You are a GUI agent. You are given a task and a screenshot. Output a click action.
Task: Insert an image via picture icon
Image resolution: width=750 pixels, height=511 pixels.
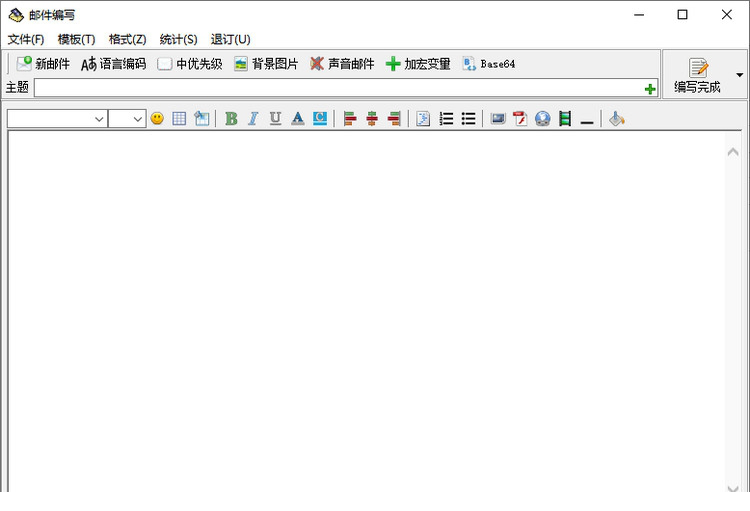[498, 118]
